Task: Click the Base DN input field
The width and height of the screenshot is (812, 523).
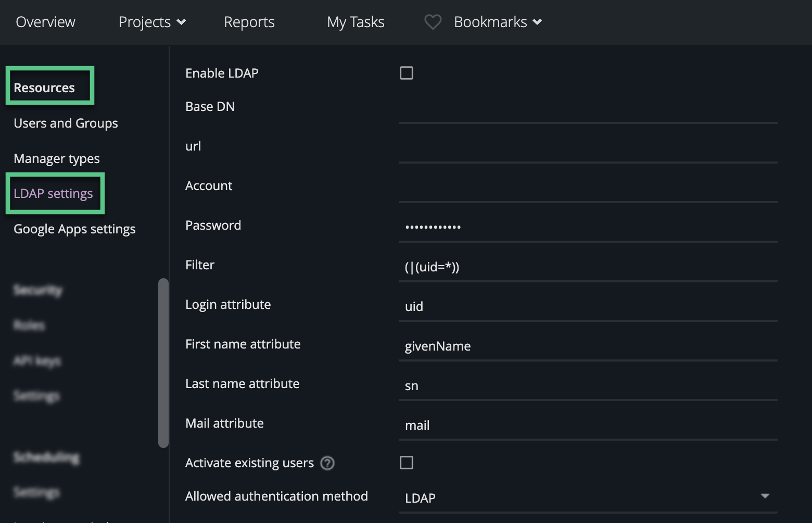Action: [x=587, y=110]
